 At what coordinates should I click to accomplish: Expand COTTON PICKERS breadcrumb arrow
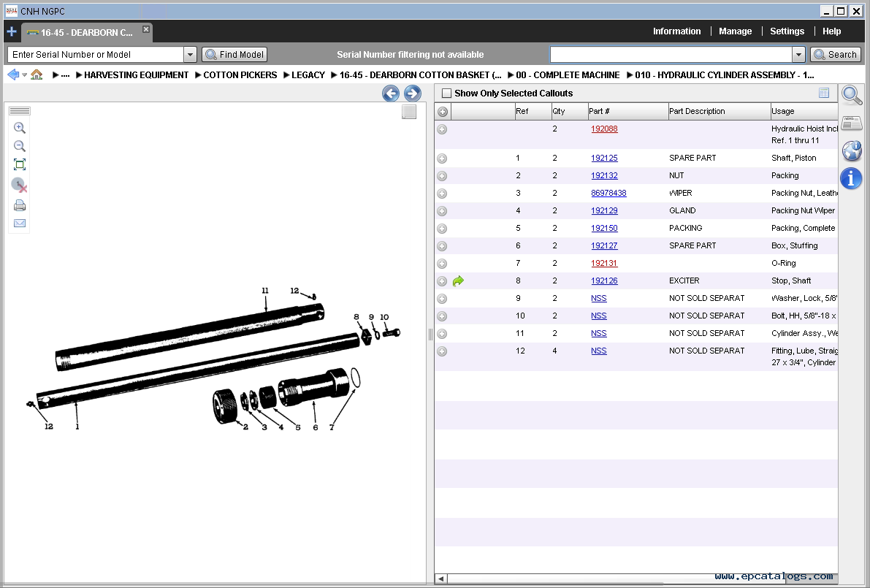click(x=198, y=75)
